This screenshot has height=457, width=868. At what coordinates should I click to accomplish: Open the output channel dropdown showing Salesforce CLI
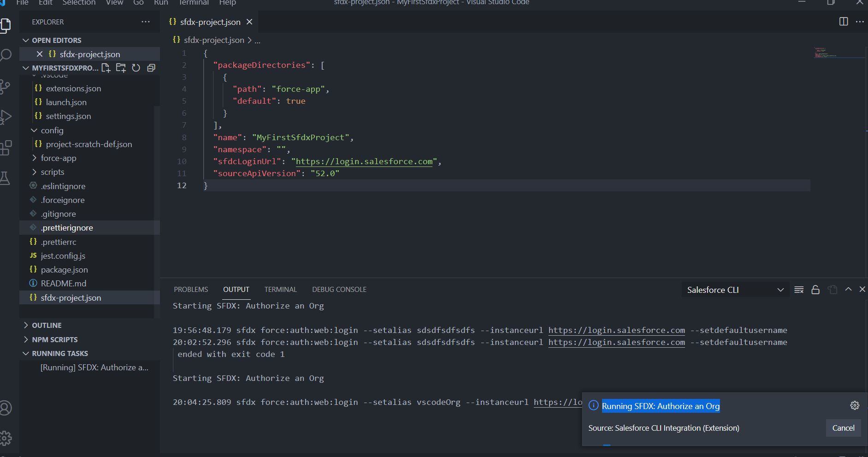click(x=780, y=290)
